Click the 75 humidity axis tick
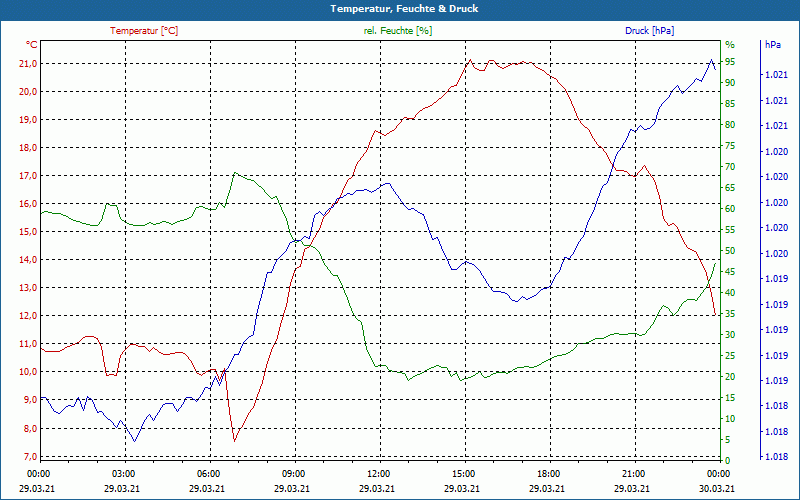This screenshot has height=500, width=800. [730, 146]
